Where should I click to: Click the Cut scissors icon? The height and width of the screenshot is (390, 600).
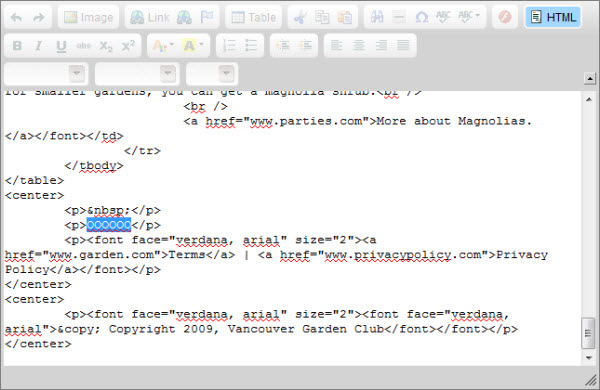[x=300, y=17]
